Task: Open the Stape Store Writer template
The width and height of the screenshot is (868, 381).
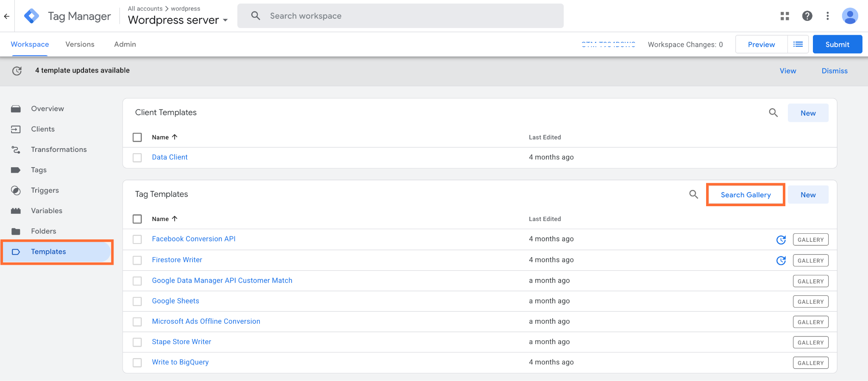Action: [181, 342]
